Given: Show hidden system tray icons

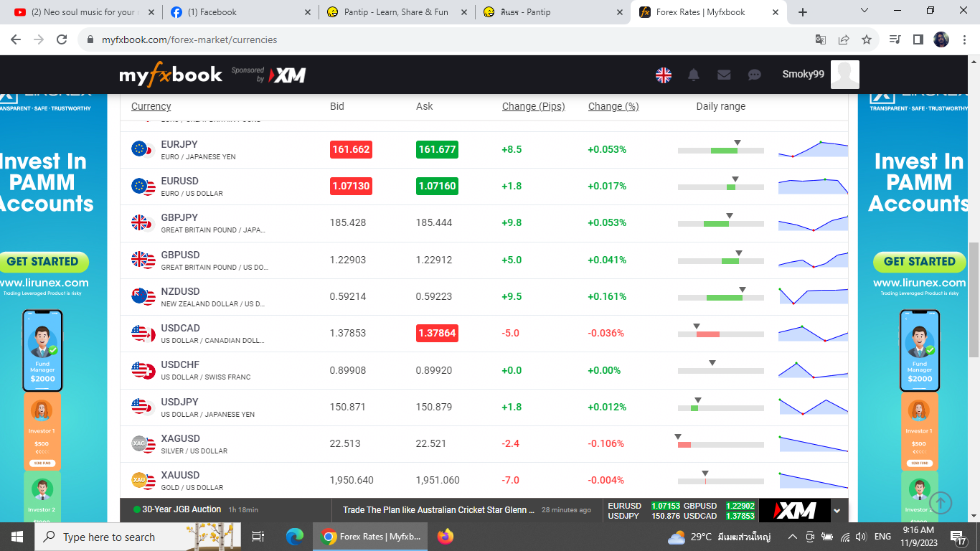Looking at the screenshot, I should [792, 537].
